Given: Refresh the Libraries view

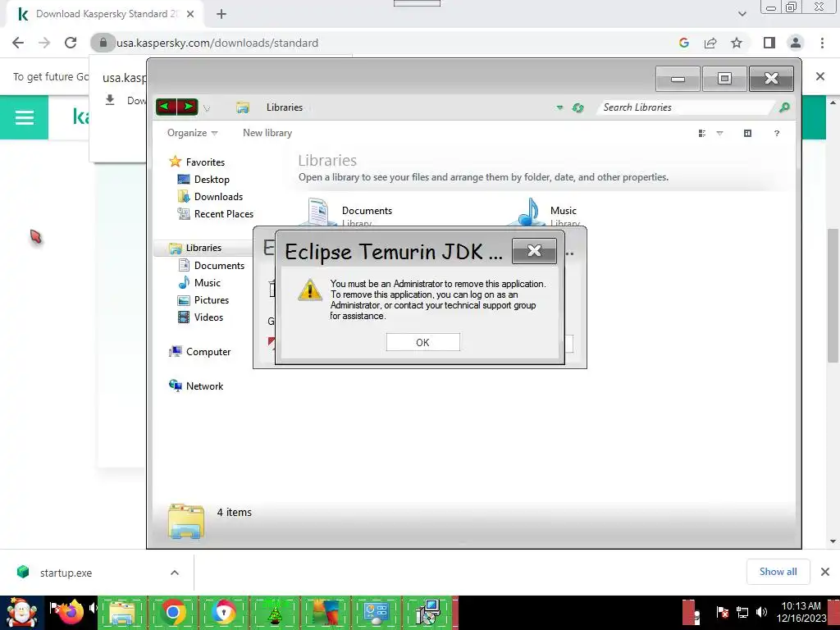Looking at the screenshot, I should pos(577,107).
